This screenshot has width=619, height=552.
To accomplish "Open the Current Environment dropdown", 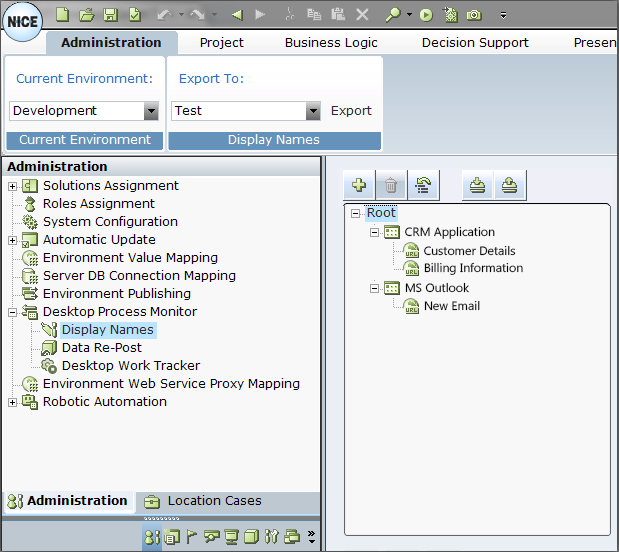I will 151,111.
